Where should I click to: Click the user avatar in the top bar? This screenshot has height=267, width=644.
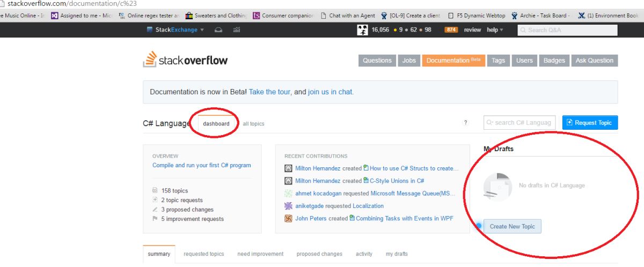pyautogui.click(x=363, y=30)
